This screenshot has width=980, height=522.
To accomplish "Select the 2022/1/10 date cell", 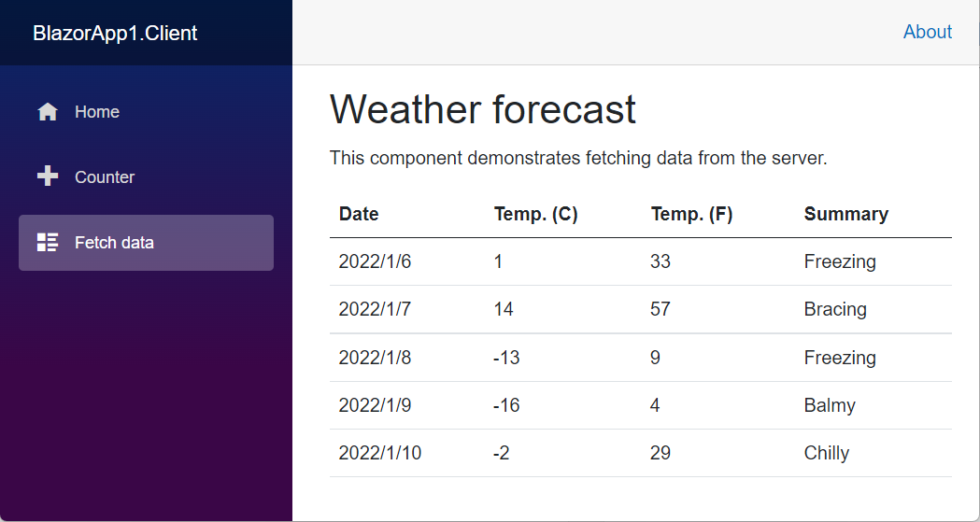I will point(380,453).
